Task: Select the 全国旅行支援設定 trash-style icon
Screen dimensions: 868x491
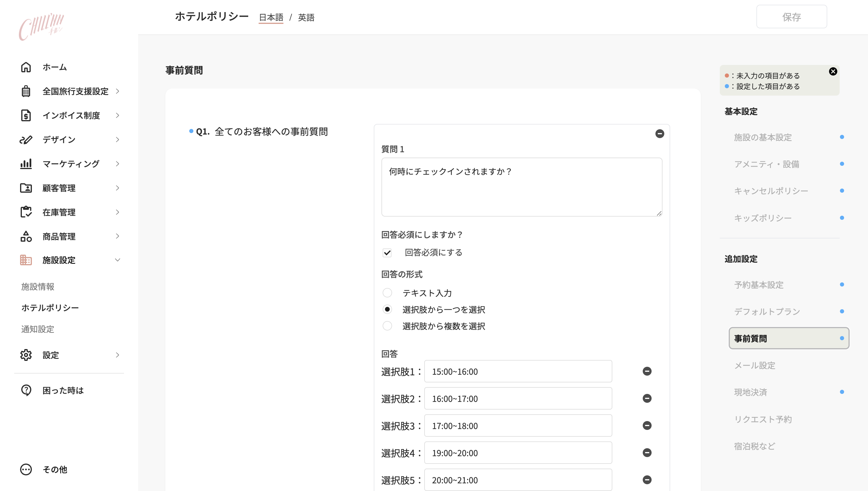Action: (x=26, y=91)
